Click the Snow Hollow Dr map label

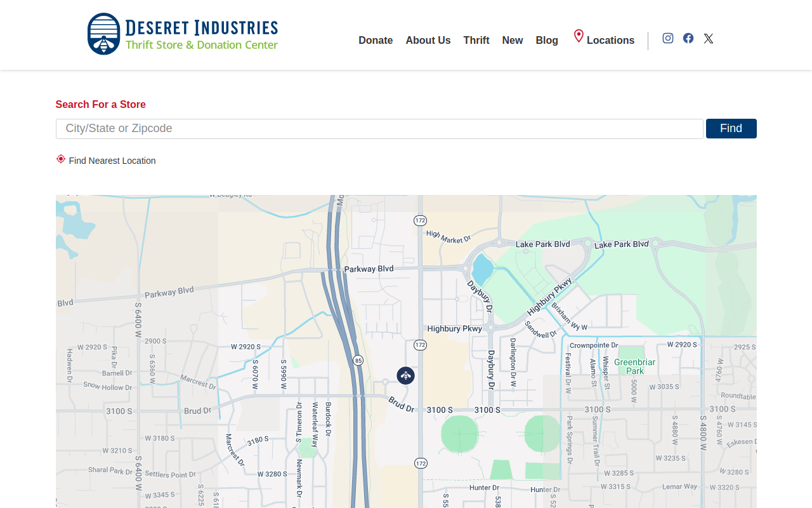pyautogui.click(x=108, y=386)
